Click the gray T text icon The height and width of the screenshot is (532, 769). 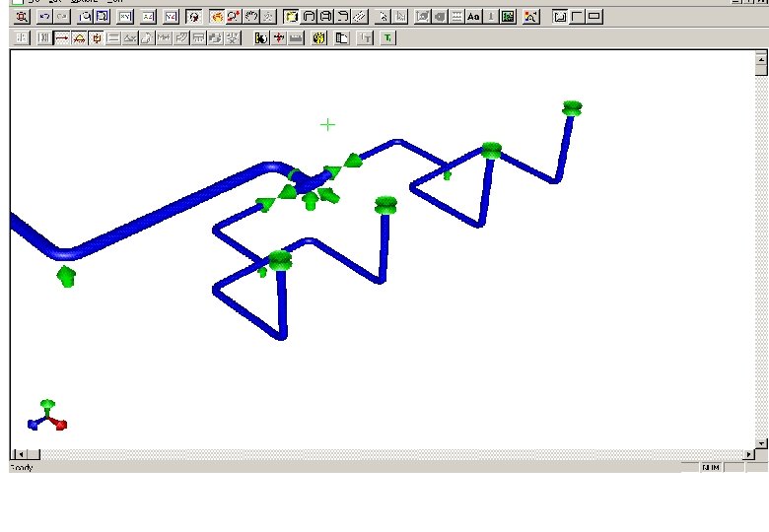[x=365, y=37]
